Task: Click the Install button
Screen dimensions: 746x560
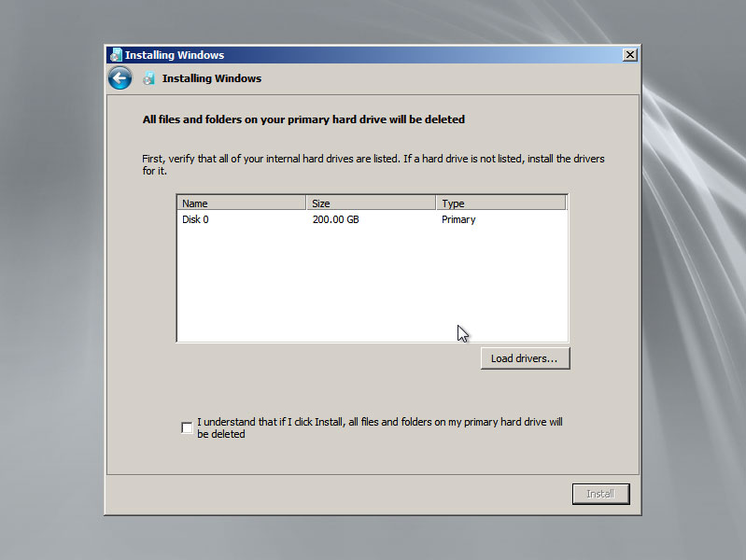Action: click(601, 494)
